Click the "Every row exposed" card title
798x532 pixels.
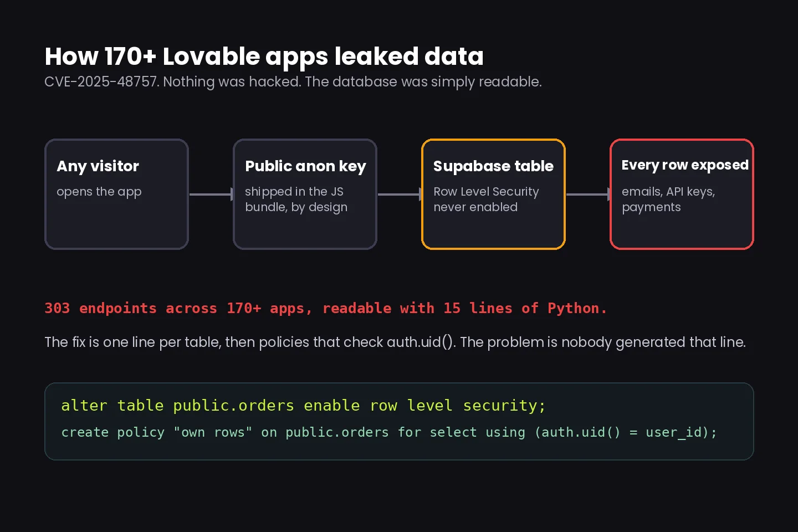coord(685,165)
